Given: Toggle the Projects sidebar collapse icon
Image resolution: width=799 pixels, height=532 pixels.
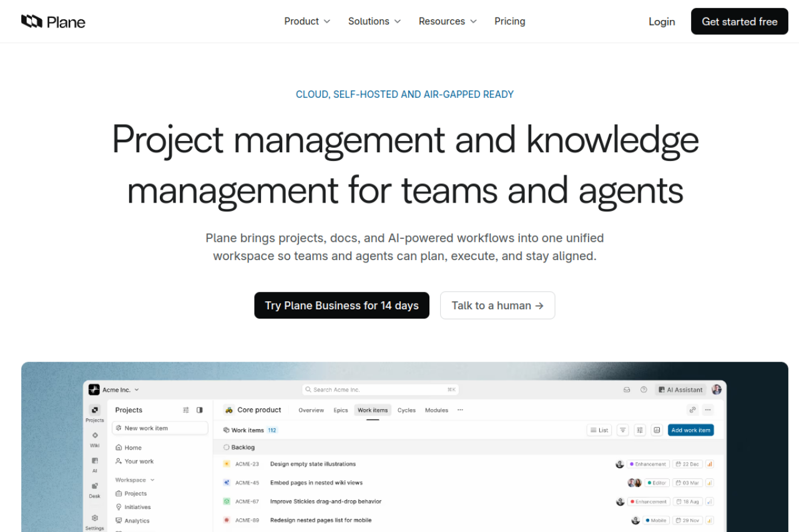Looking at the screenshot, I should 200,410.
